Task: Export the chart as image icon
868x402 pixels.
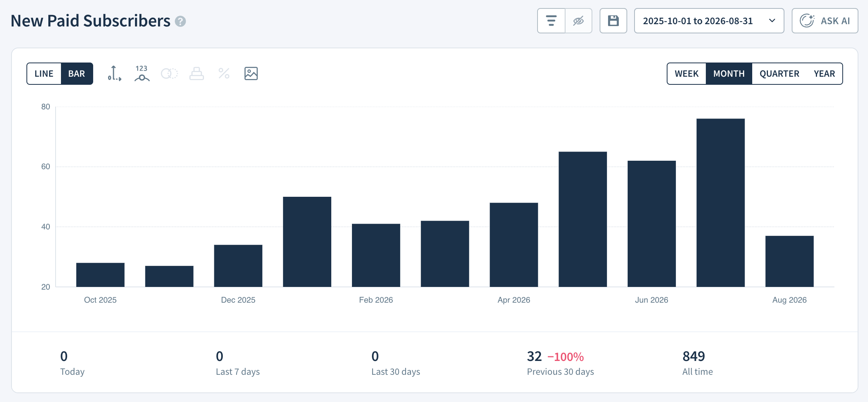Action: 251,73
